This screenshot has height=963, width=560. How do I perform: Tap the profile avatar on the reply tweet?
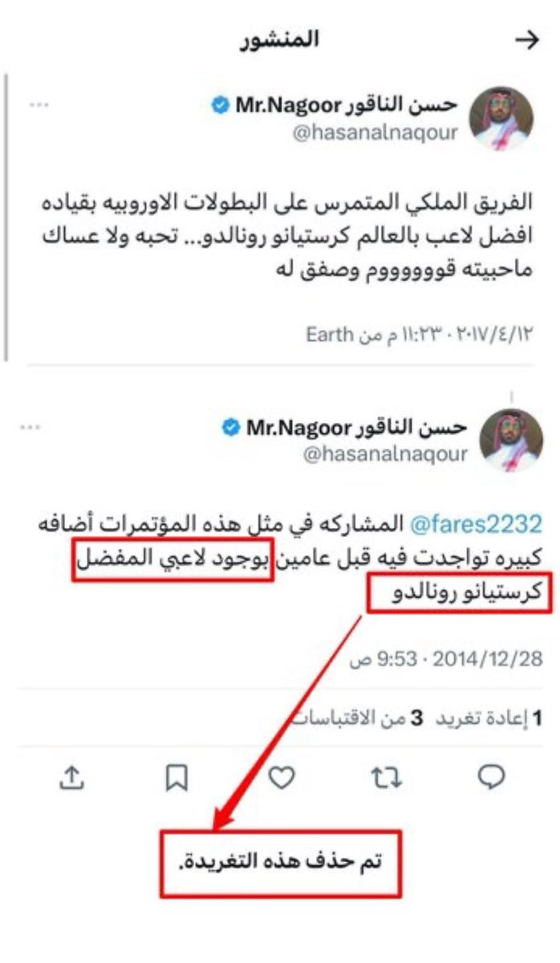[x=511, y=441]
